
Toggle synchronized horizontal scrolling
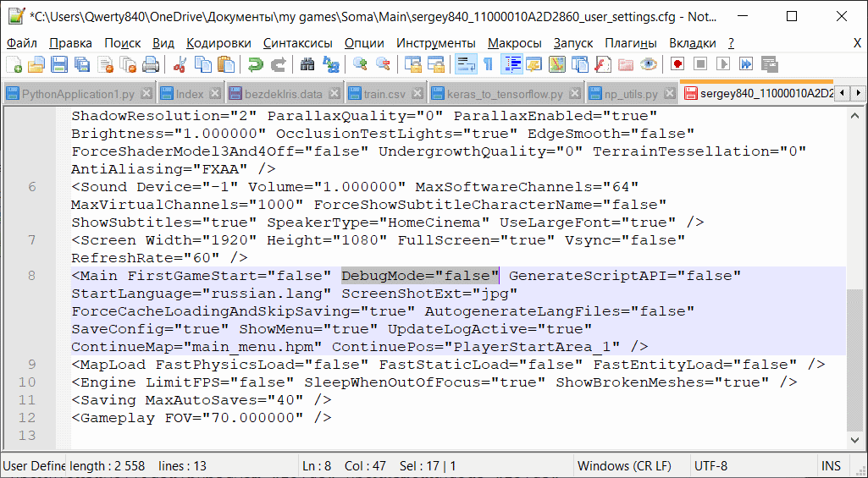[435, 65]
